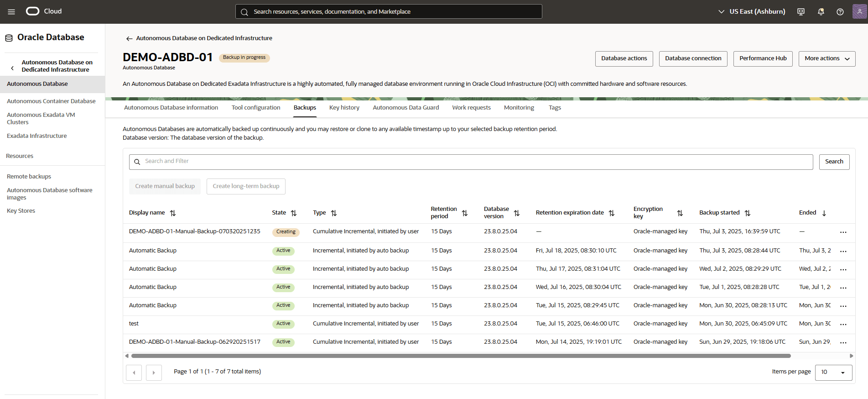This screenshot has width=868, height=399.
Task: Open Autonomous Exadata VM Clusters link
Action: click(x=41, y=119)
